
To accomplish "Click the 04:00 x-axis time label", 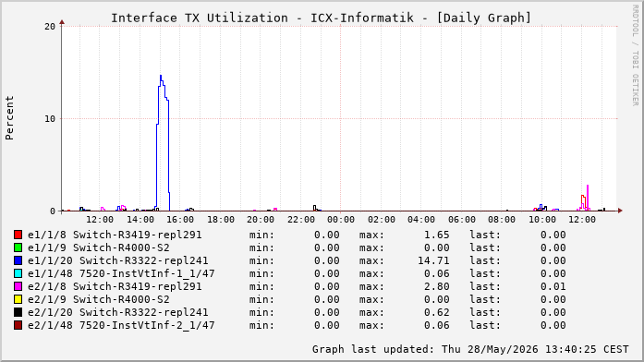I will [421, 220].
